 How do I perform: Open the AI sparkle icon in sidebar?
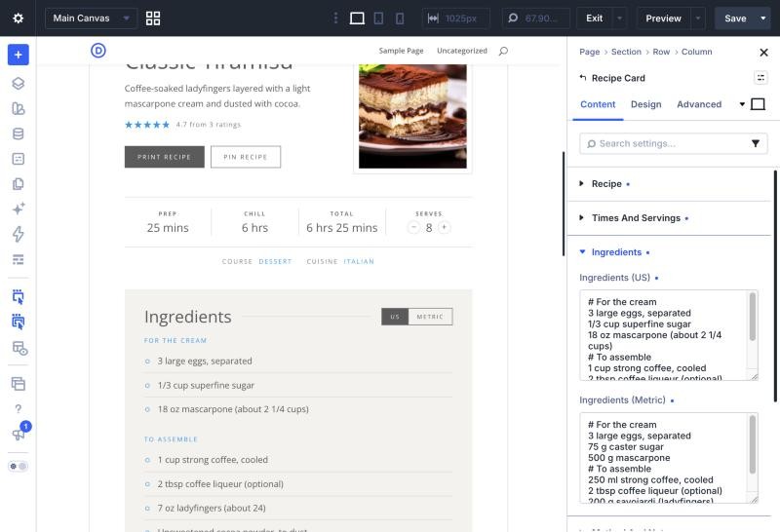coord(18,209)
